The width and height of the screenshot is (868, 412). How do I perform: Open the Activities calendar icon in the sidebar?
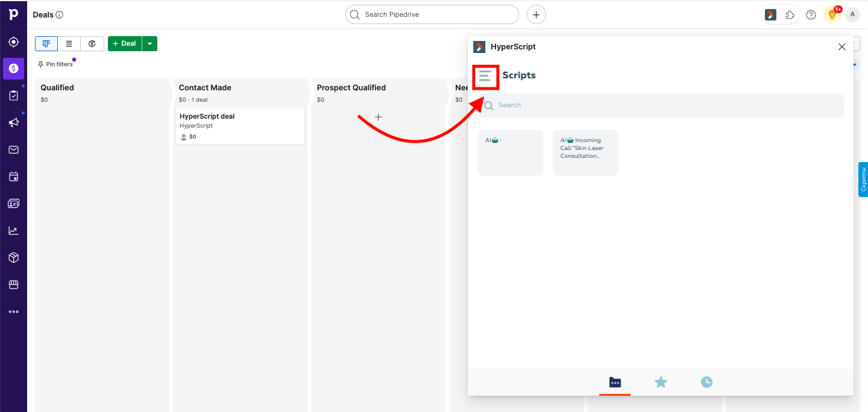coord(13,177)
